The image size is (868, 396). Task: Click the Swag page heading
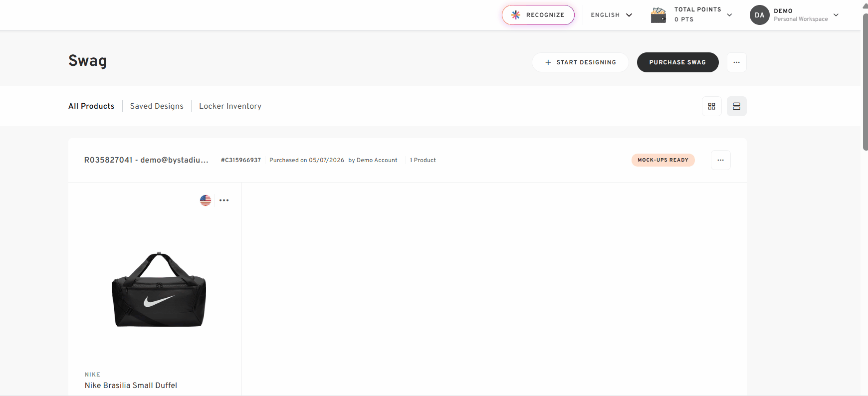pyautogui.click(x=87, y=61)
